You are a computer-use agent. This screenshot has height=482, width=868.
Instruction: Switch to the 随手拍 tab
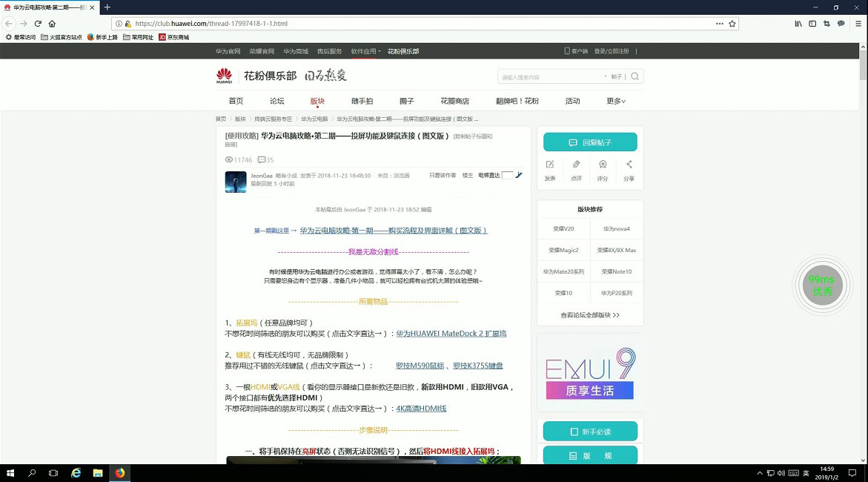tap(363, 101)
